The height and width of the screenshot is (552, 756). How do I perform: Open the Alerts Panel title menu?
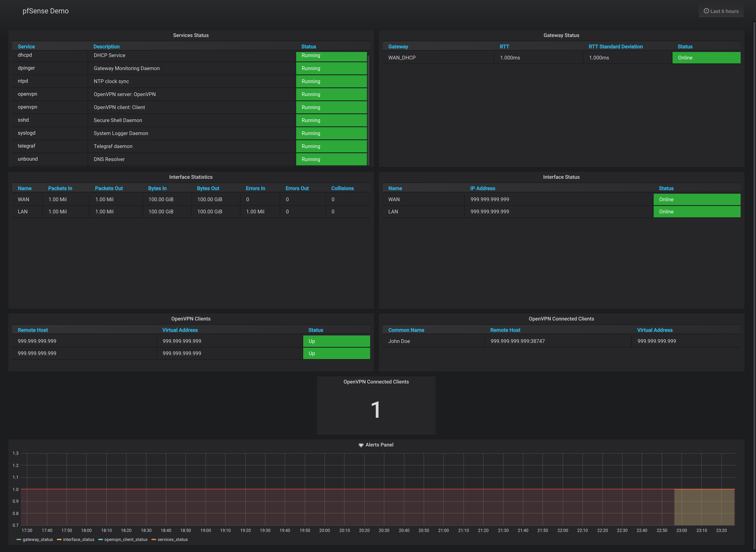click(x=379, y=445)
